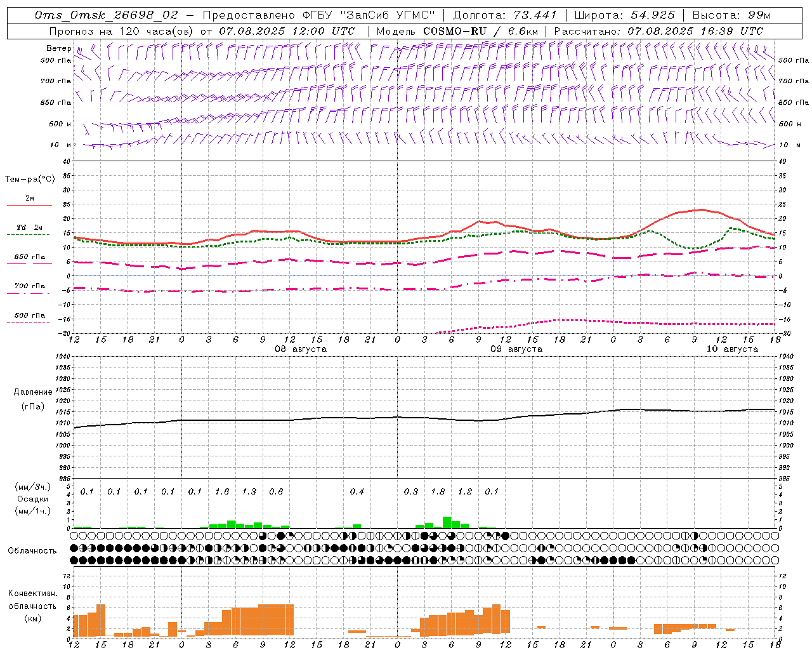The image size is (812, 650).
Task: Click the 0.6 precipitation amount
Action: tap(276, 491)
